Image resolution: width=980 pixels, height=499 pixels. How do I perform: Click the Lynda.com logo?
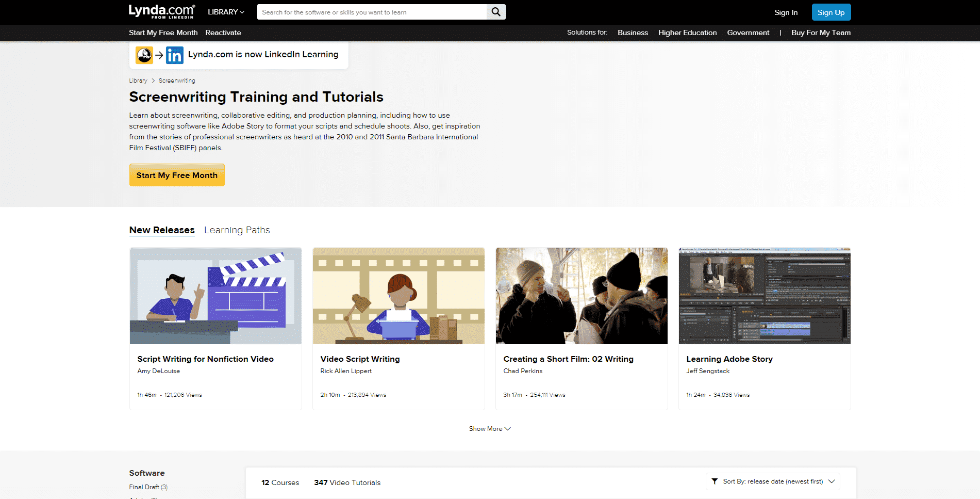click(x=161, y=11)
